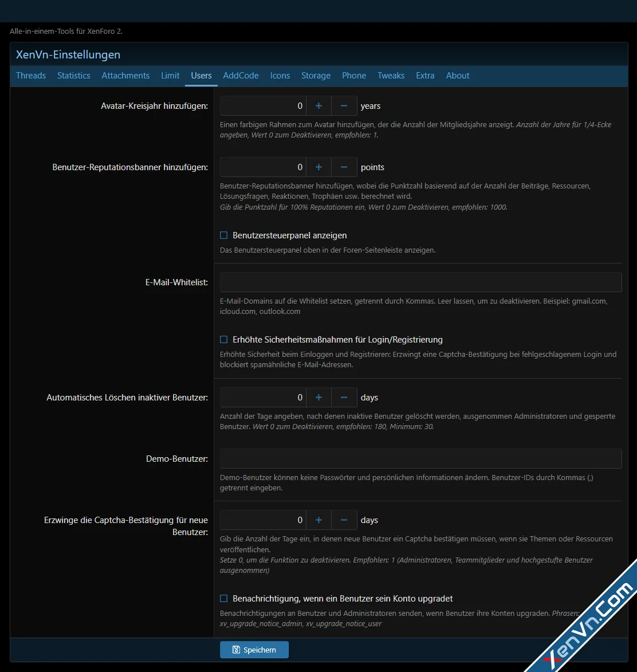Click the XenVn-Einstellungen heading
The height and width of the screenshot is (672, 637).
click(x=68, y=54)
